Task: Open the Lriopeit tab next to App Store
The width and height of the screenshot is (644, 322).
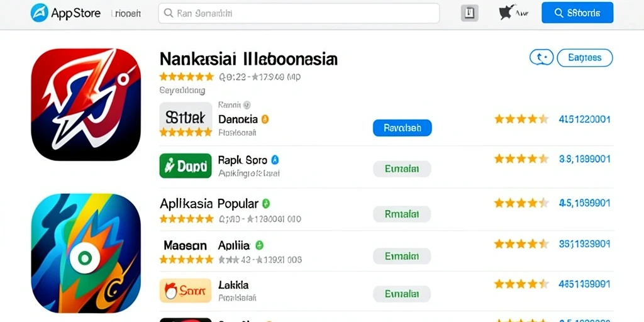Action: tap(126, 13)
